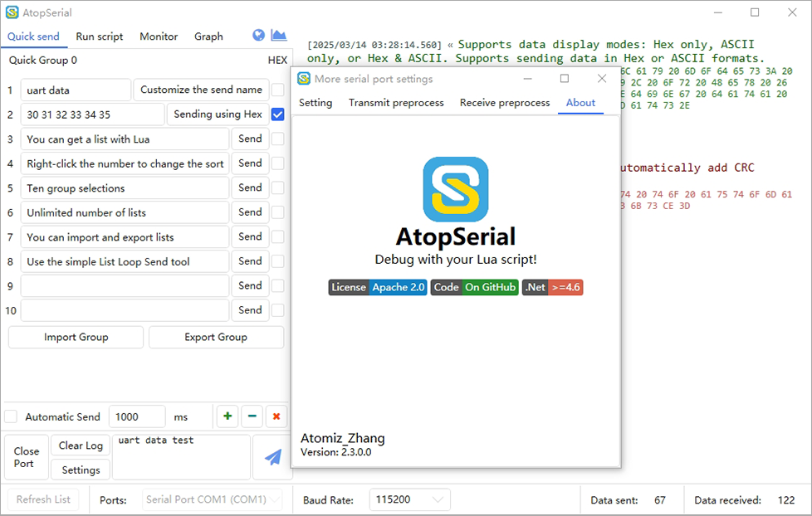Click the 'Quick Group 0' label
The image size is (812, 516).
(x=43, y=60)
